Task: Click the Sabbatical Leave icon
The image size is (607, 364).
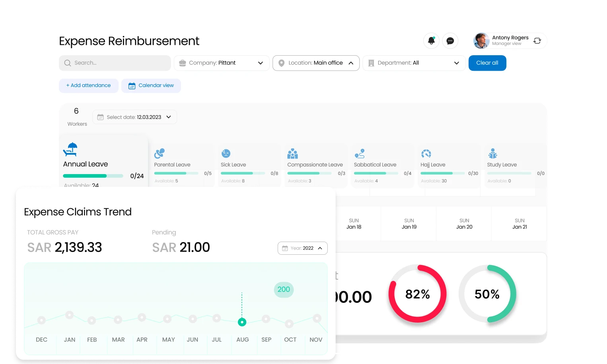Action: coord(360,154)
